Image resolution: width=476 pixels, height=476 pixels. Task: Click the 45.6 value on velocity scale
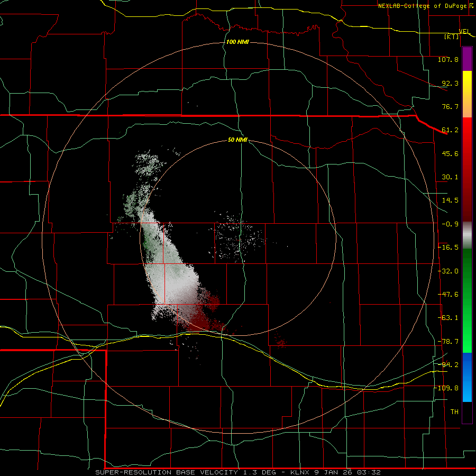click(x=450, y=153)
